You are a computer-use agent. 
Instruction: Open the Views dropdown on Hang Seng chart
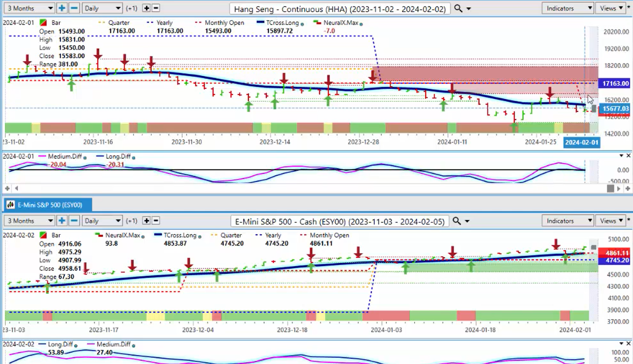[611, 8]
